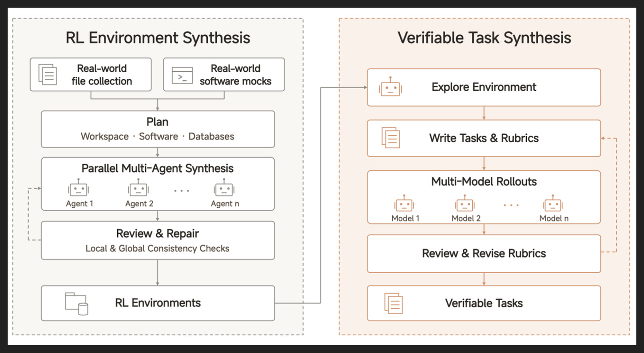
Task: Click the "Agent 1" caption
Action: 80,204
